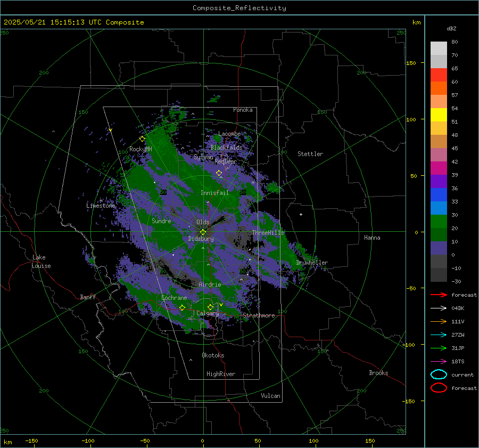Click the Sylvan label

pos(203,157)
